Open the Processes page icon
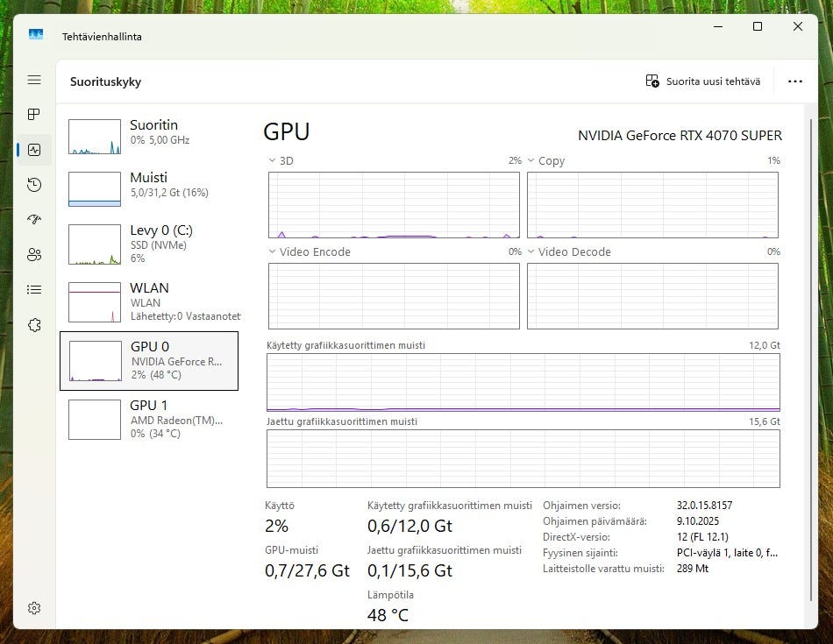The height and width of the screenshot is (644, 833). coord(34,114)
